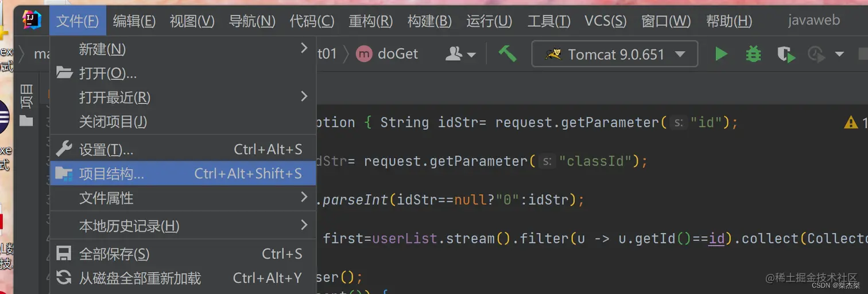Click the project structure folder icon

64,174
